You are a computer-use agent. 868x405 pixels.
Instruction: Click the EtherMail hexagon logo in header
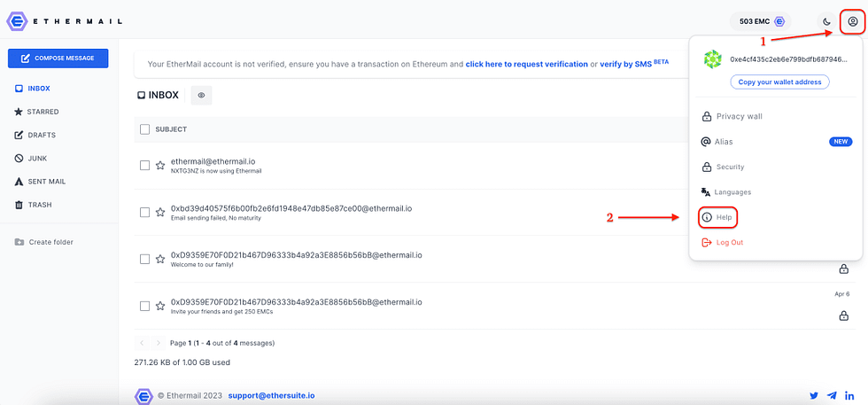pyautogui.click(x=17, y=21)
